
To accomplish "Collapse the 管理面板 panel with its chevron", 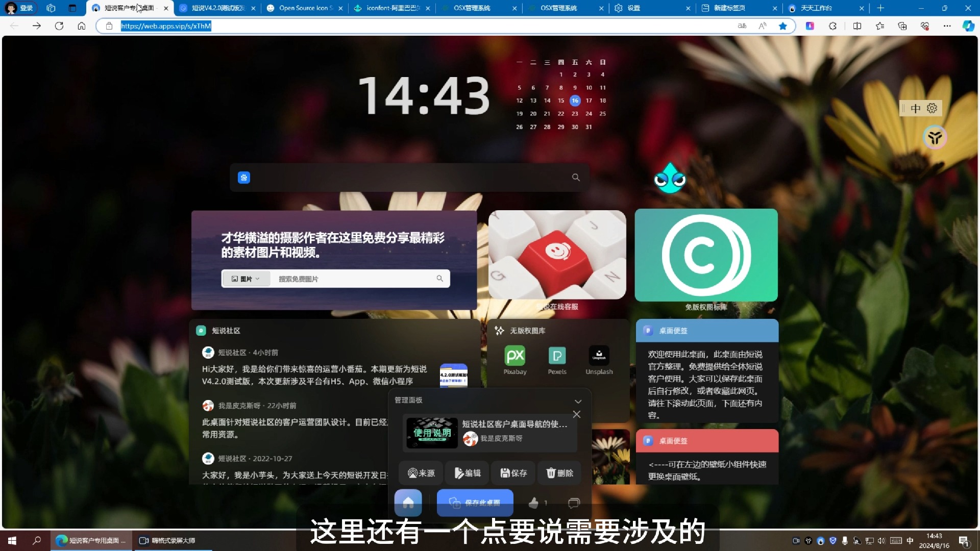I will 578,401.
